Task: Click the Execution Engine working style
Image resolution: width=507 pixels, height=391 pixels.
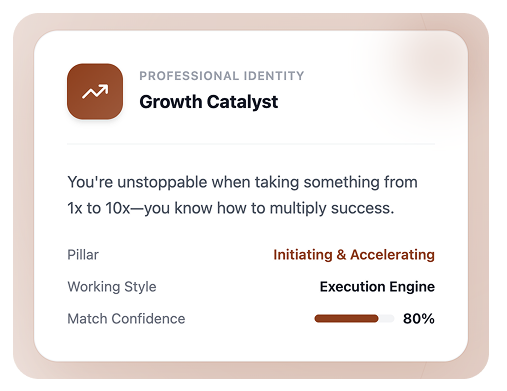Action: (x=377, y=287)
